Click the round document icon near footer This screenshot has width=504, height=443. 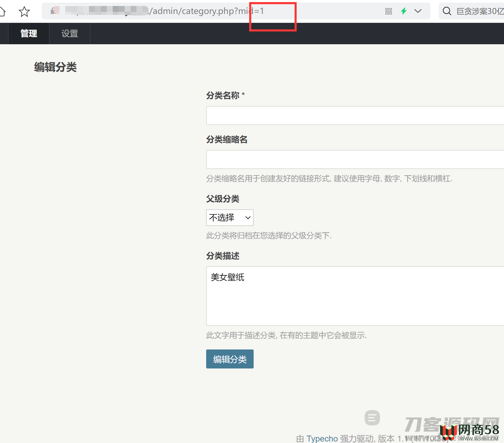(372, 418)
